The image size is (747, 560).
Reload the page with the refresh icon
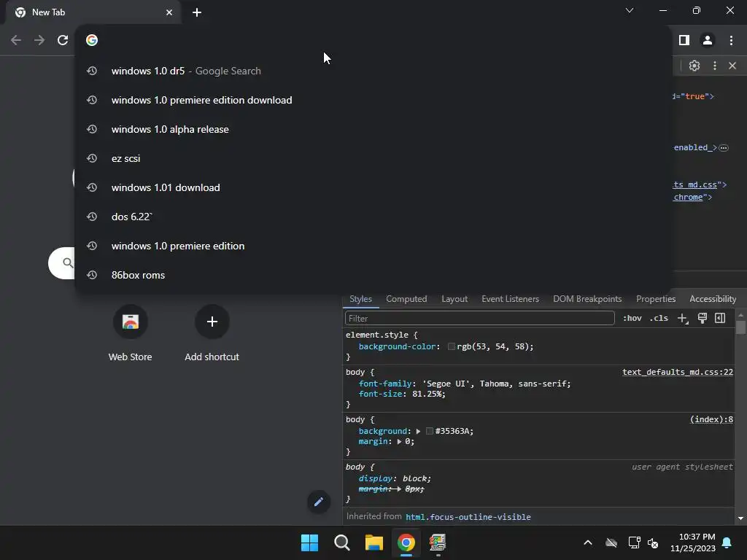(63, 40)
